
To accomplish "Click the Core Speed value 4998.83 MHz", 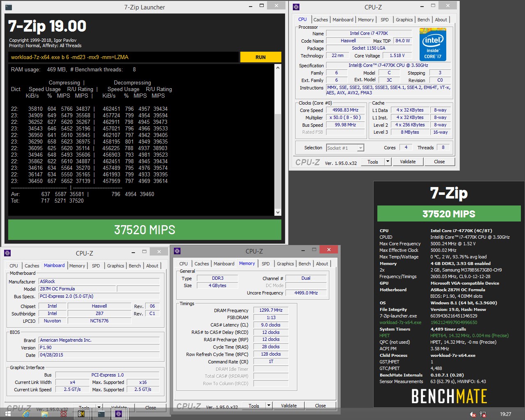I will (x=345, y=110).
